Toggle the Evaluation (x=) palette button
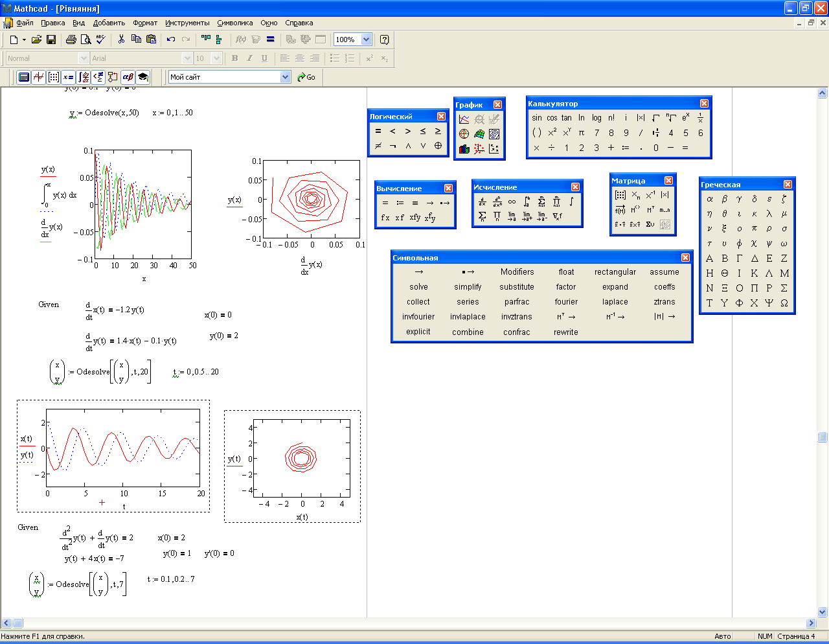829x644 pixels. pyautogui.click(x=68, y=77)
